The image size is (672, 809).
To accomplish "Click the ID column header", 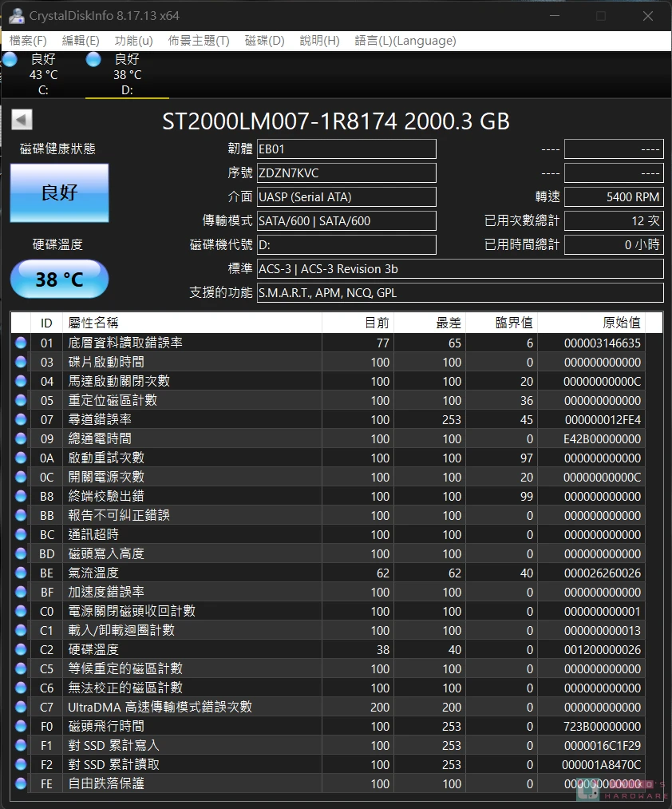I will coord(46,323).
